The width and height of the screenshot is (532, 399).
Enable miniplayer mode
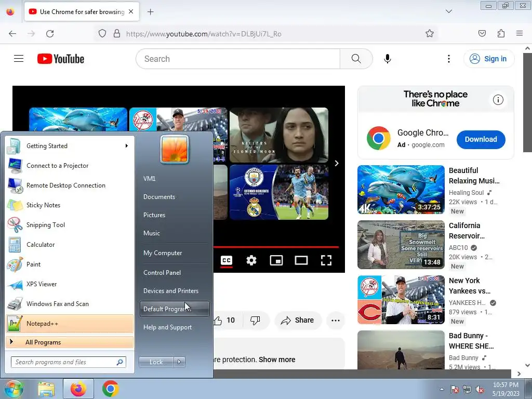pos(276,260)
